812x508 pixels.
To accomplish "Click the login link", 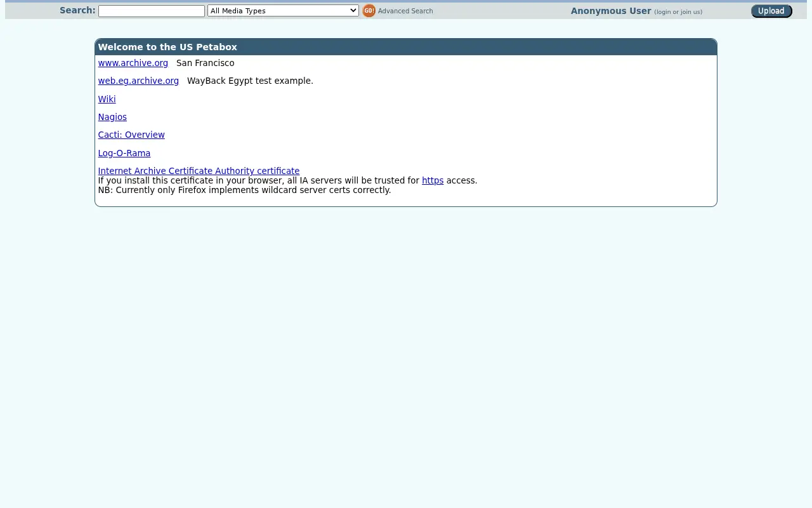I will point(663,12).
